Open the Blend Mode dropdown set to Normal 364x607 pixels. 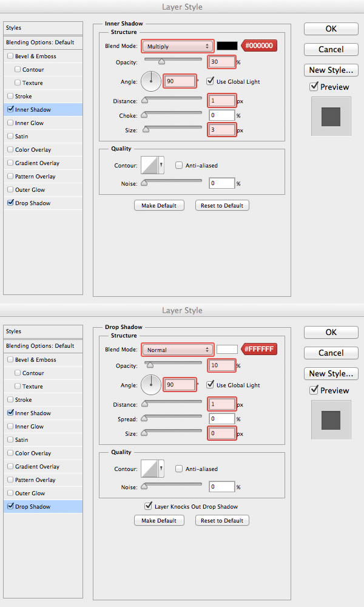coord(178,350)
